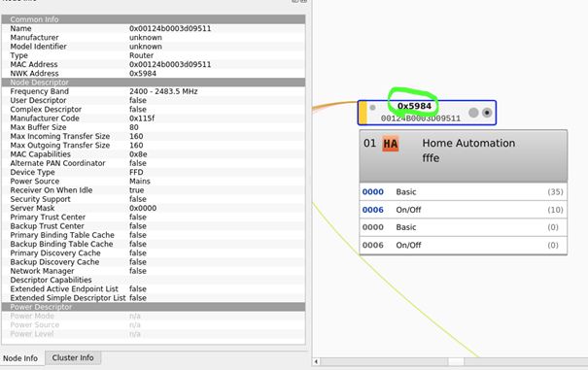Click the Power Descriptor section header
Image resolution: width=588 pixels, height=370 pixels.
(x=154, y=307)
